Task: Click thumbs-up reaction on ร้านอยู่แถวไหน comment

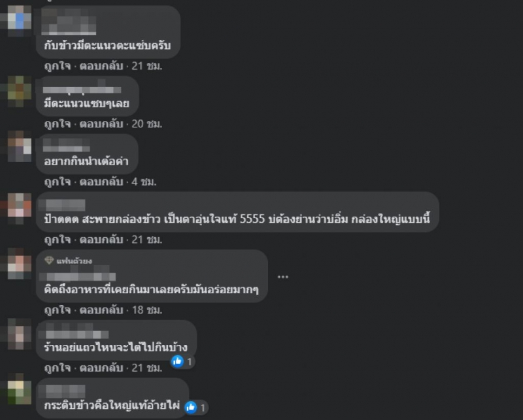Action: pos(182,361)
